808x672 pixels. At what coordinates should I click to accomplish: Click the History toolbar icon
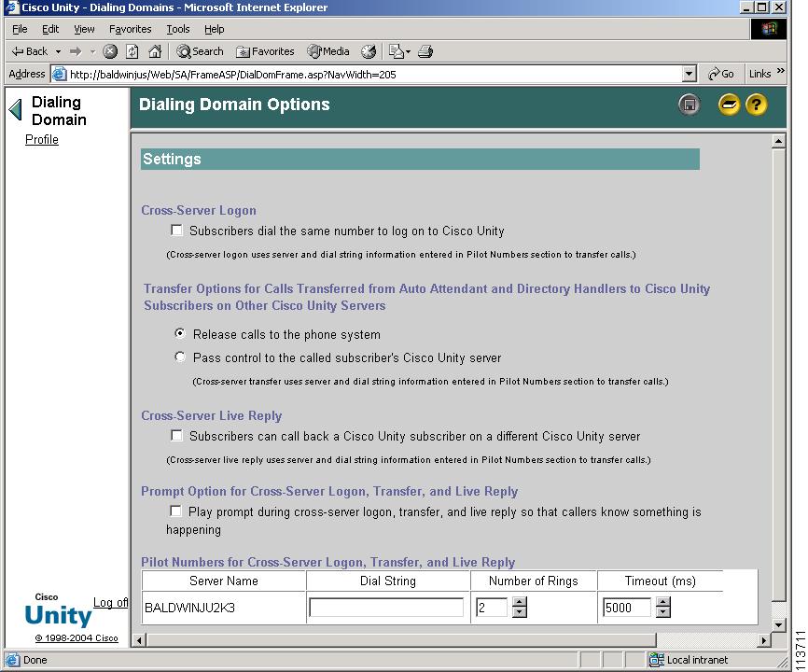(x=369, y=51)
